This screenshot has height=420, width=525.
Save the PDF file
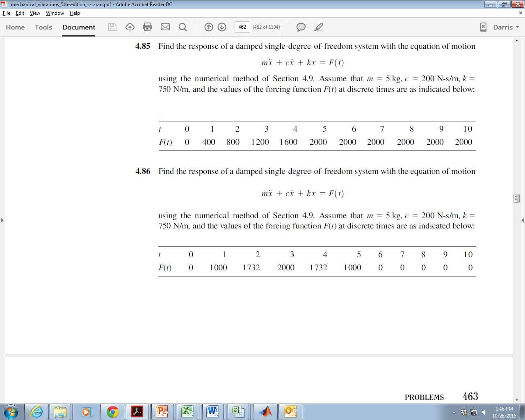[x=111, y=27]
